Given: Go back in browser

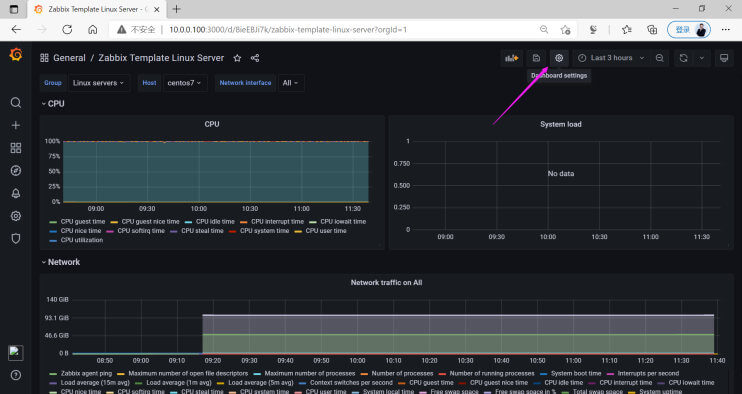Looking at the screenshot, I should click(17, 29).
